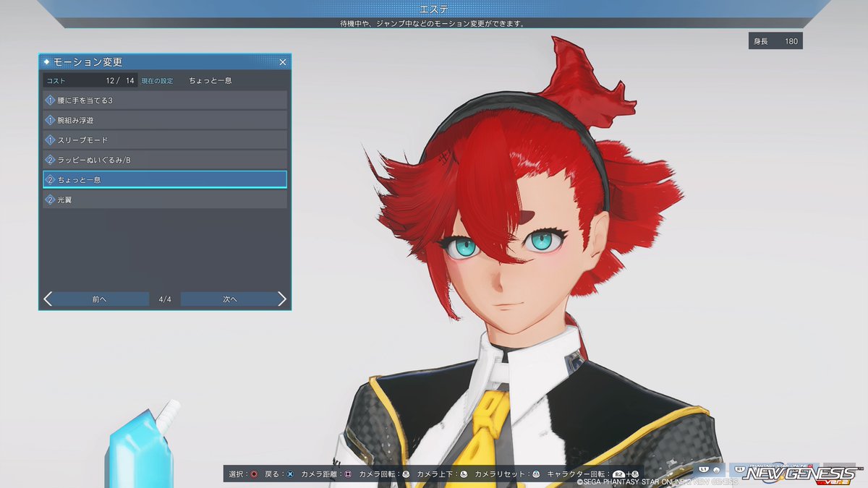Click the right arrow beside 次へ
This screenshot has height=488, width=868.
pos(282,299)
